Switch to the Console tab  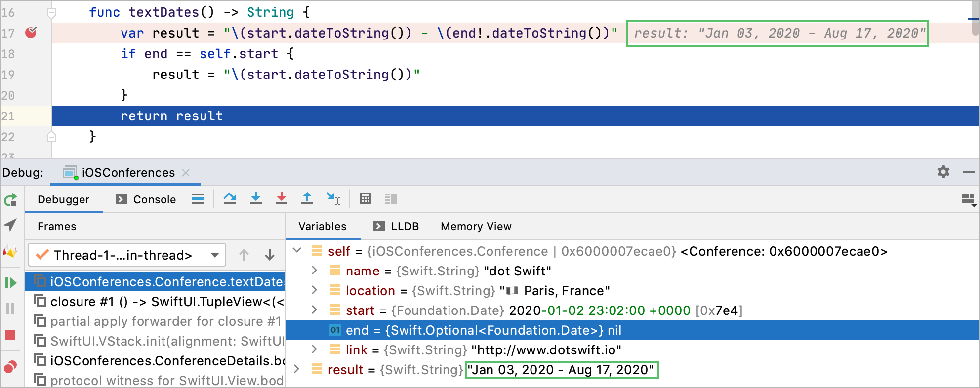(x=146, y=199)
